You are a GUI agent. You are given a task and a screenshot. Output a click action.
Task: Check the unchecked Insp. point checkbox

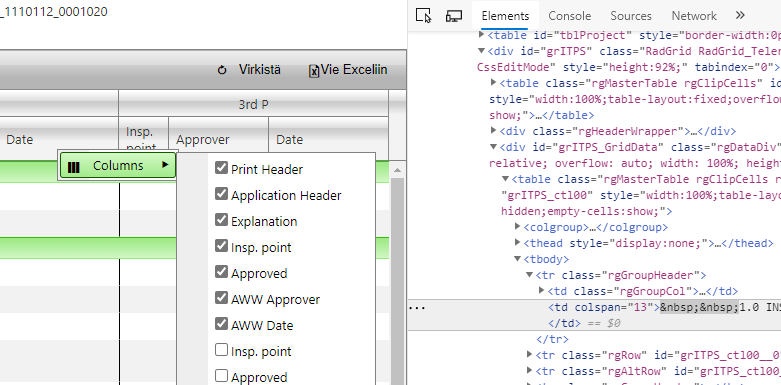click(x=221, y=350)
